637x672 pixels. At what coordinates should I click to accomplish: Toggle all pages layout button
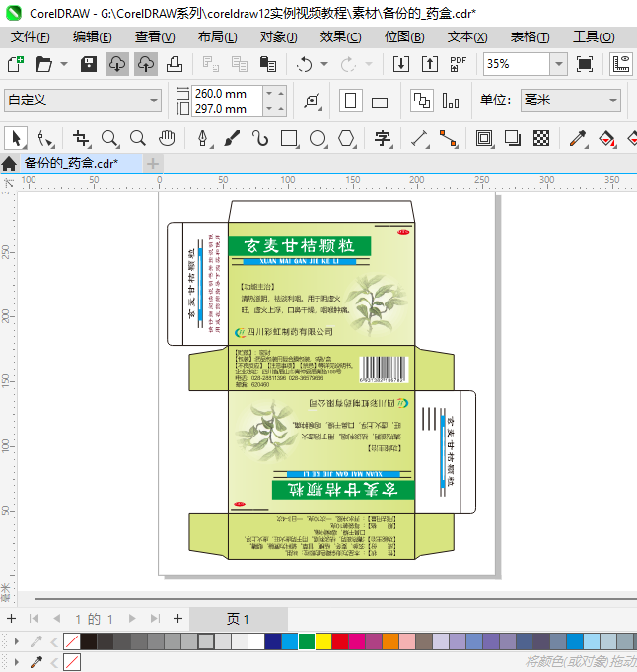(422, 101)
